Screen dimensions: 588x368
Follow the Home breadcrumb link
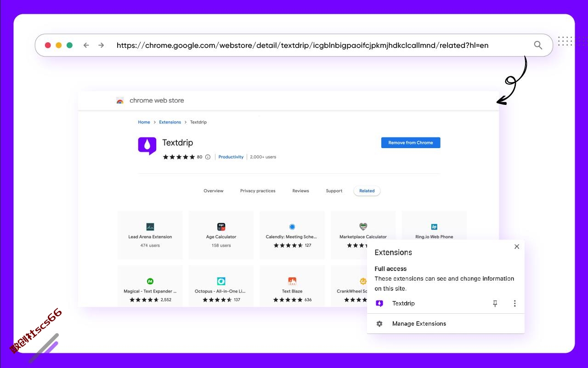(144, 122)
